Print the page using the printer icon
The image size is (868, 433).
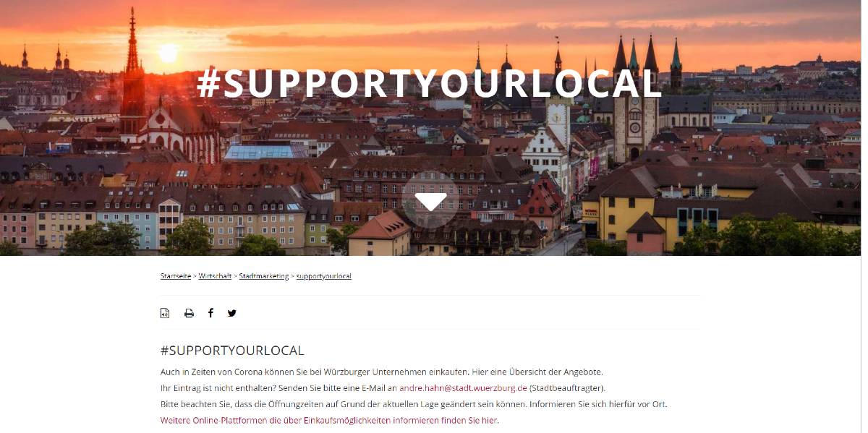coord(189,313)
